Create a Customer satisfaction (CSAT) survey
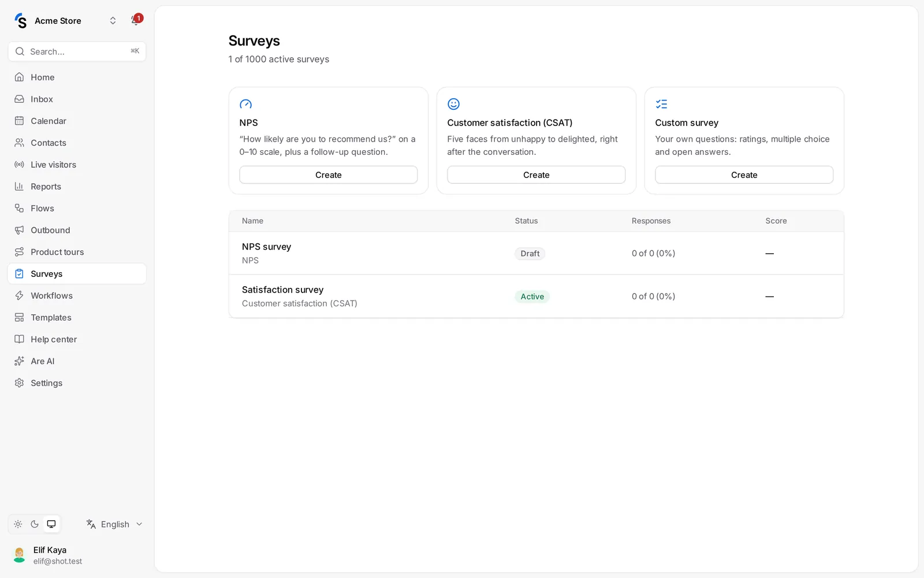This screenshot has height=578, width=924. (x=536, y=175)
